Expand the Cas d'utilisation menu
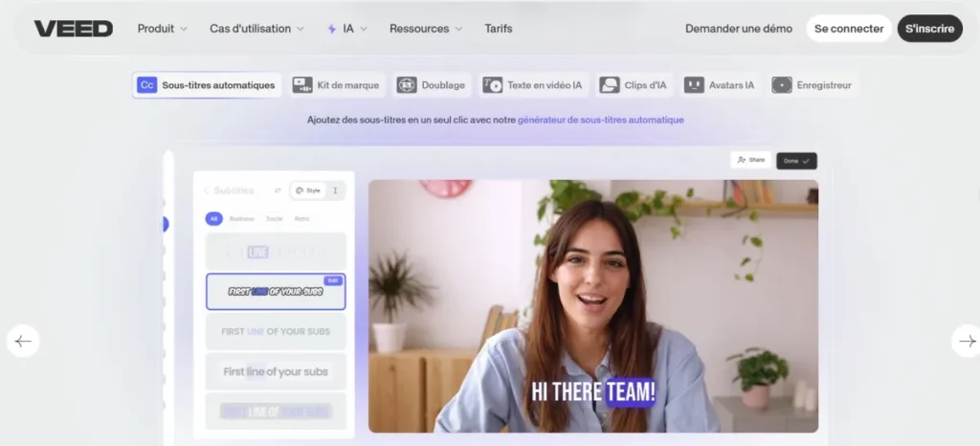 pyautogui.click(x=256, y=29)
